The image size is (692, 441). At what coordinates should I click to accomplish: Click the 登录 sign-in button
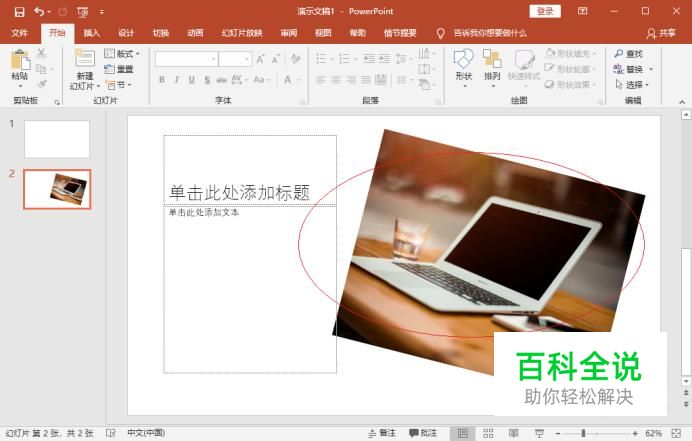click(x=545, y=11)
